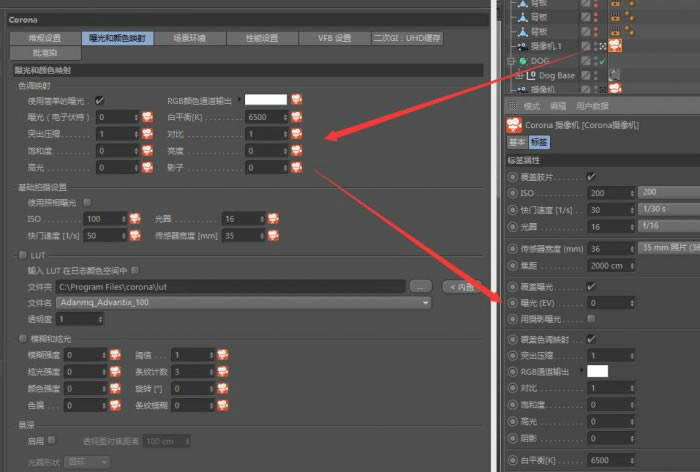Click camera icon beside 炫光强度 glare intensity
Image resolution: width=700 pixels, height=472 pixels.
tap(116, 372)
